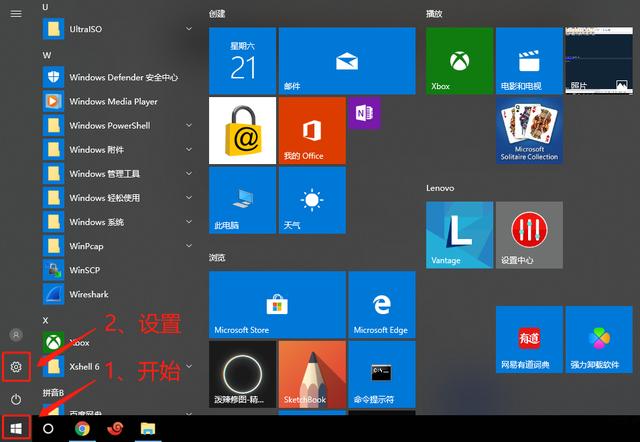Open Lenovo Vantage tile
Viewport: 640px width, 442px height.
(x=459, y=235)
